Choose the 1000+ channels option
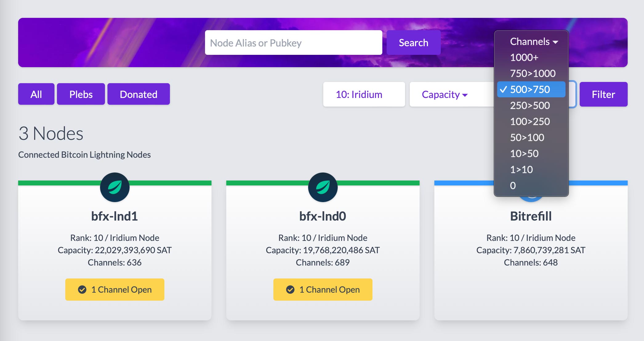This screenshot has height=341, width=644. (x=524, y=57)
